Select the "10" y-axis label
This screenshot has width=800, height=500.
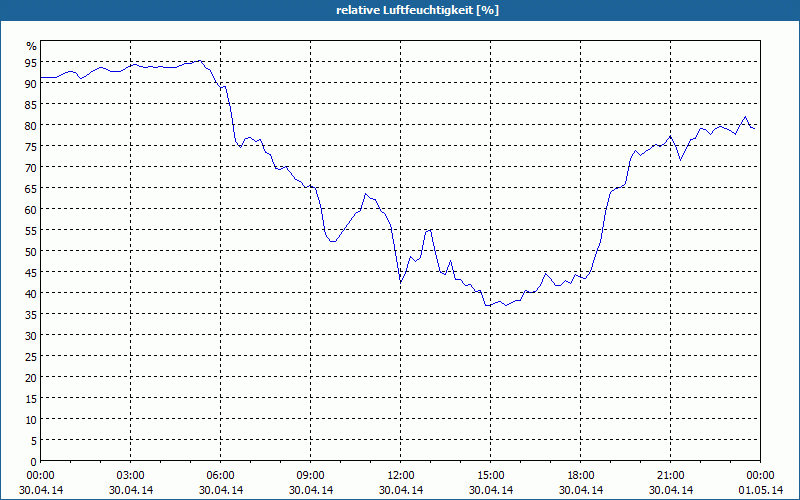pos(31,419)
